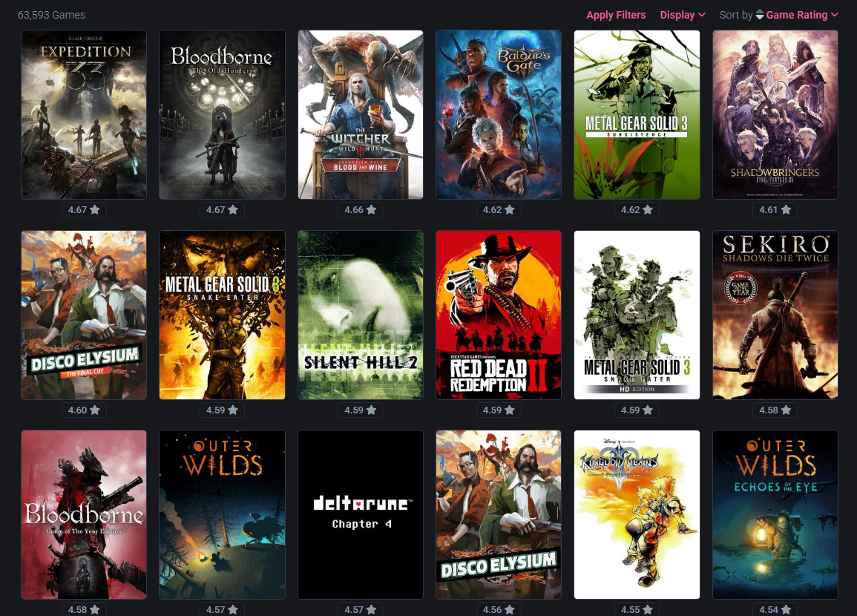The width and height of the screenshot is (857, 616).
Task: Open the Game Rating sort dropdown
Action: [802, 15]
